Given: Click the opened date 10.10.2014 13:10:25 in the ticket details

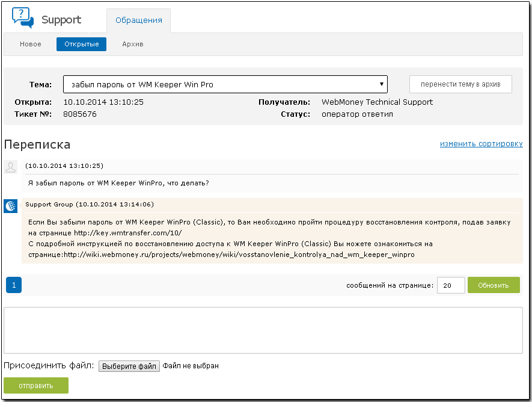Looking at the screenshot, I should click(103, 102).
